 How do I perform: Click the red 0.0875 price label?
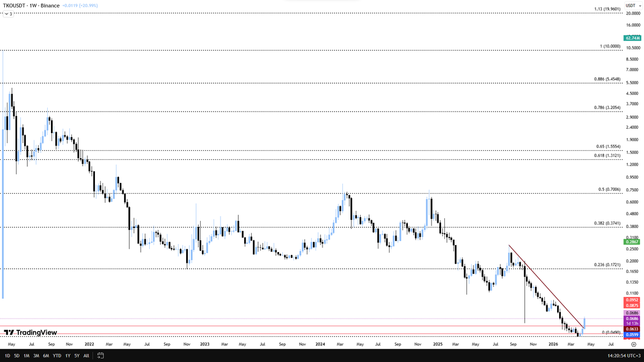tap(631, 305)
